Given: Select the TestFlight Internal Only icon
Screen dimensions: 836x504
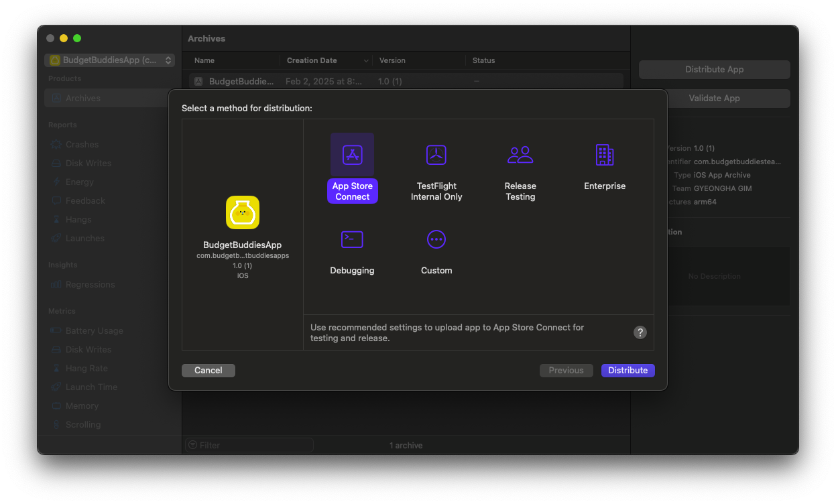Looking at the screenshot, I should coord(436,155).
